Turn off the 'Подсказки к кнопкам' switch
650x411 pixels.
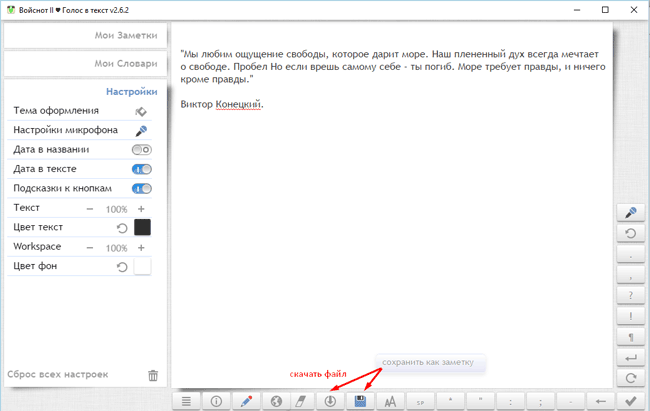[142, 189]
